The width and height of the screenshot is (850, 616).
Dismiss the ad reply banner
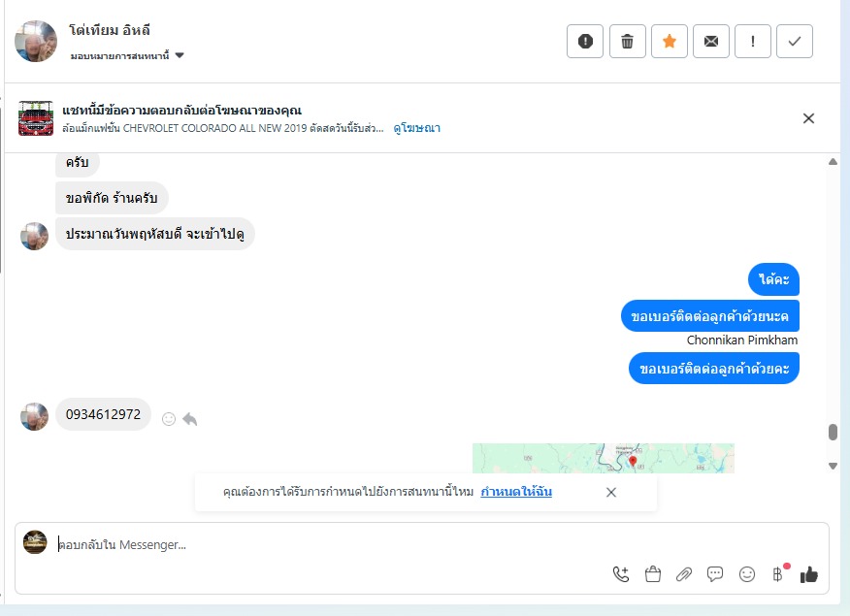click(808, 118)
